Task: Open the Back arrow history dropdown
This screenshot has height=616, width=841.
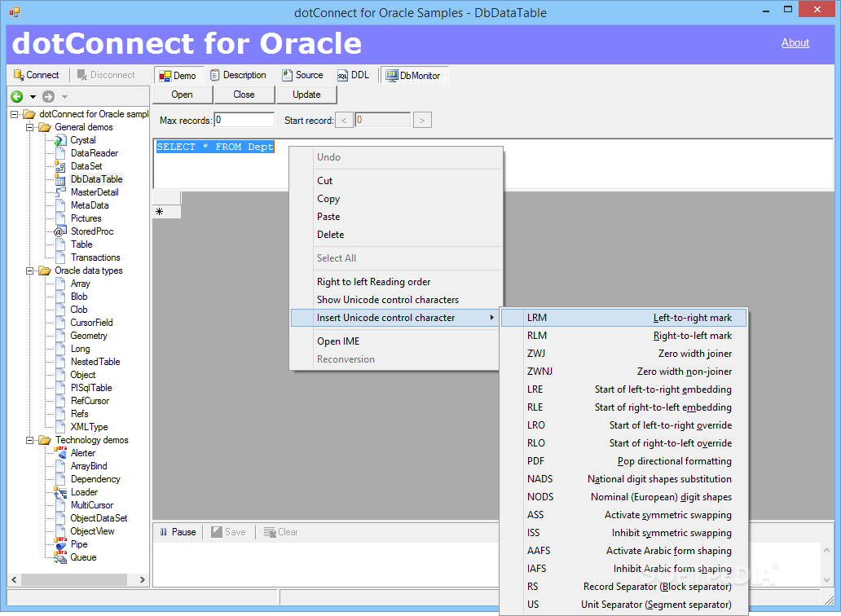Action: (33, 97)
